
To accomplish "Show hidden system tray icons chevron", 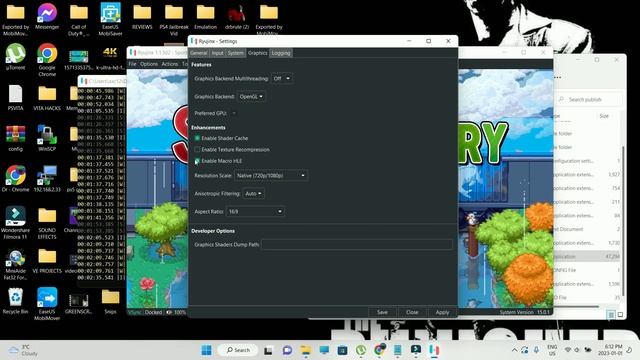I will 514,350.
